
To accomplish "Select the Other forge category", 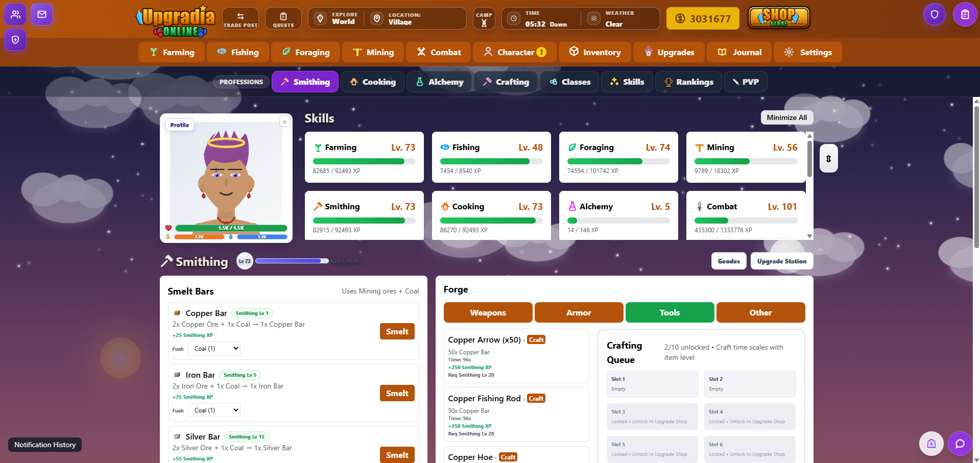I will (x=760, y=312).
